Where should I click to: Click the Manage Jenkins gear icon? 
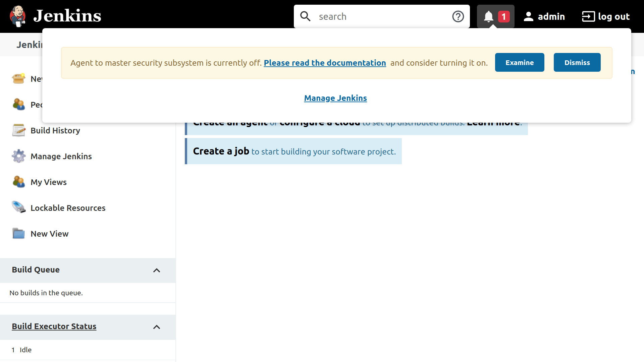18,156
